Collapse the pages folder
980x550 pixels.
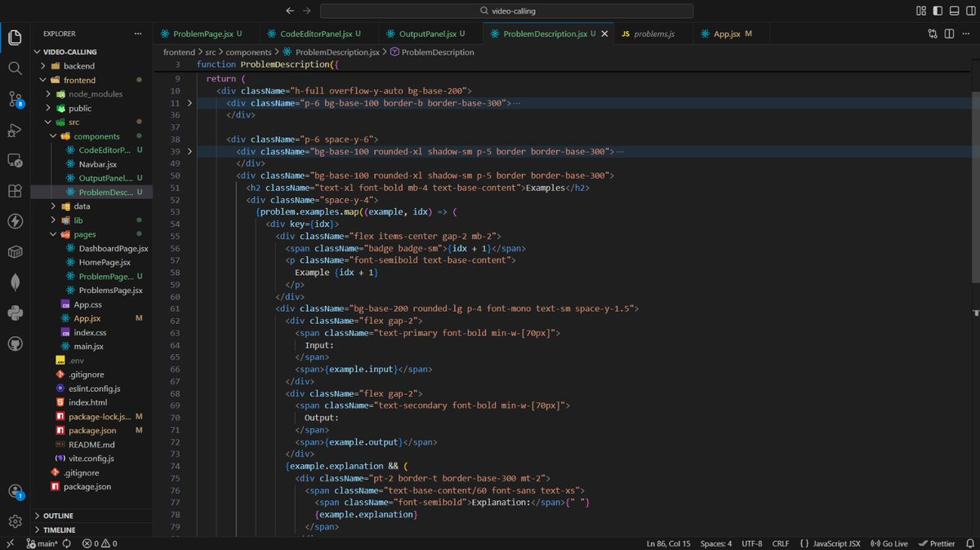point(53,234)
